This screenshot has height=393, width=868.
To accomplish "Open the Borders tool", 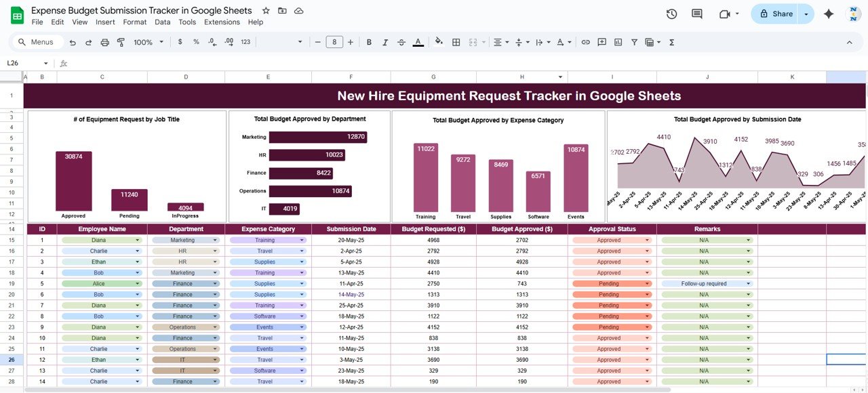I will (x=456, y=42).
